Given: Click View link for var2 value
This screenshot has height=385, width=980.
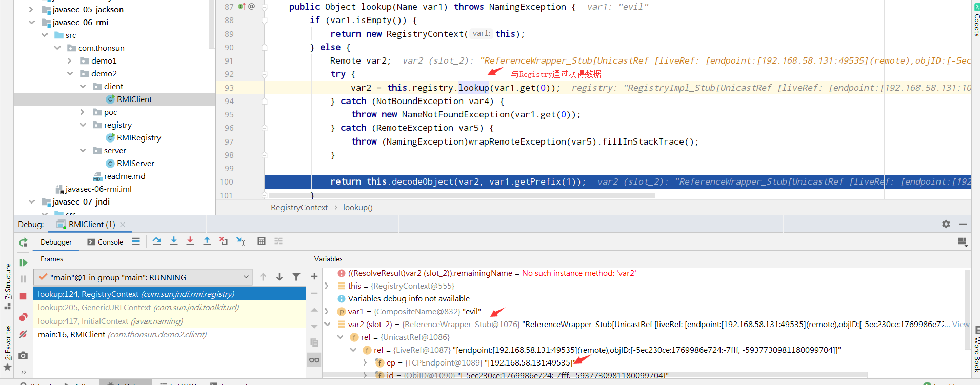Looking at the screenshot, I should (961, 324).
